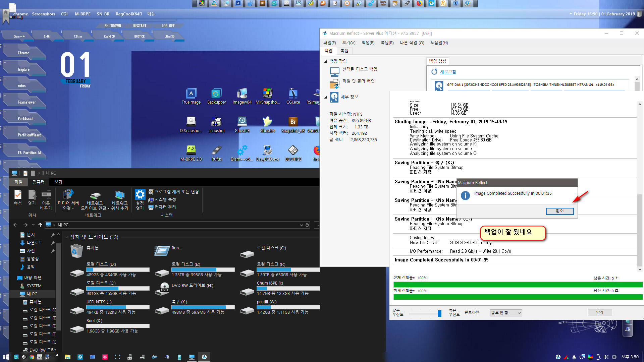644x362 pixels.
Task: Open the Backup menu in Macrium Reflect
Action: tap(368, 43)
